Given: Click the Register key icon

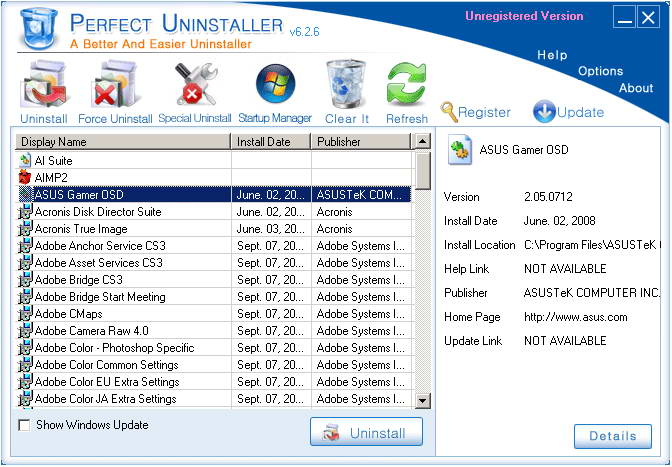Looking at the screenshot, I should (x=449, y=112).
